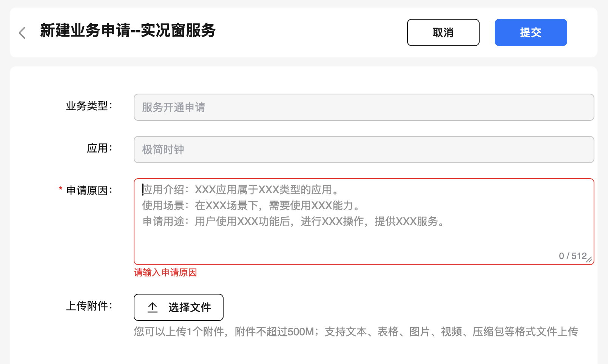Click the 应用 label text
Screen dimensions: 608x364
coord(99,148)
